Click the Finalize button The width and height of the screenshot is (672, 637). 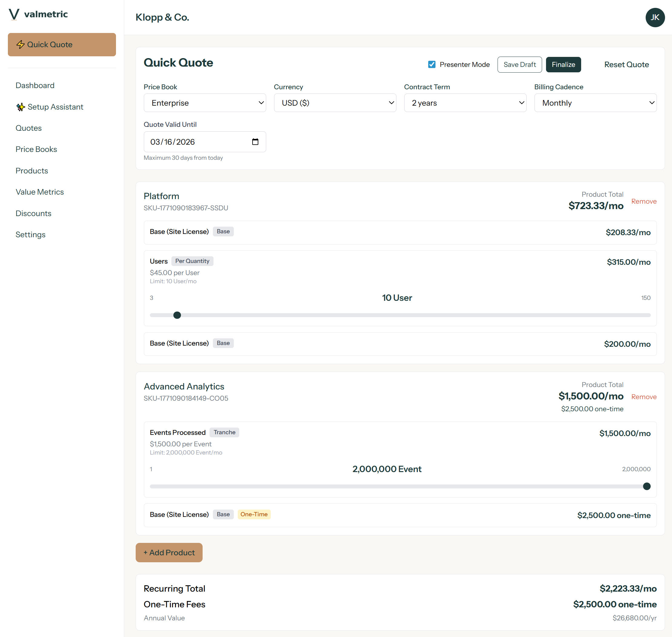tap(563, 64)
